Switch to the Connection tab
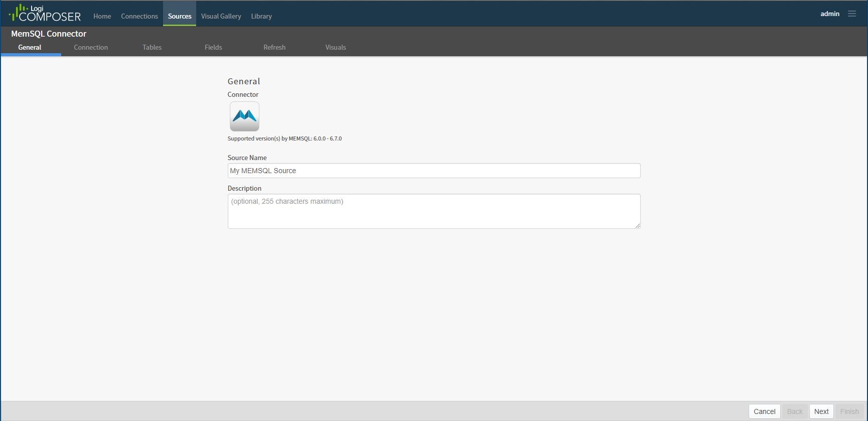The width and height of the screenshot is (868, 421). [x=91, y=47]
